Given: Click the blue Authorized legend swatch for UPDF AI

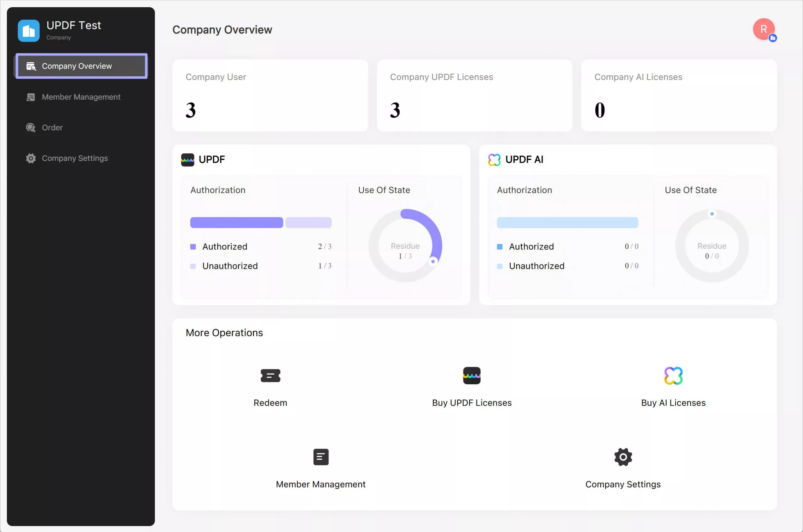Looking at the screenshot, I should coord(499,247).
